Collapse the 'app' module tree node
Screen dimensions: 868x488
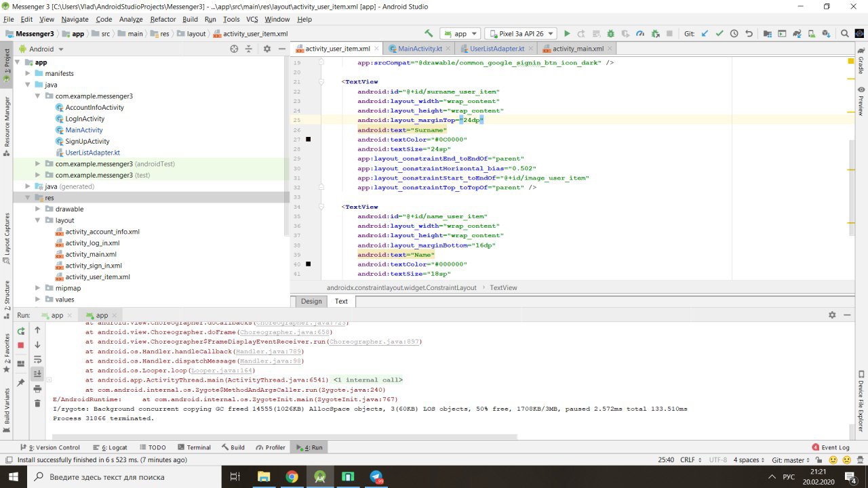point(18,62)
